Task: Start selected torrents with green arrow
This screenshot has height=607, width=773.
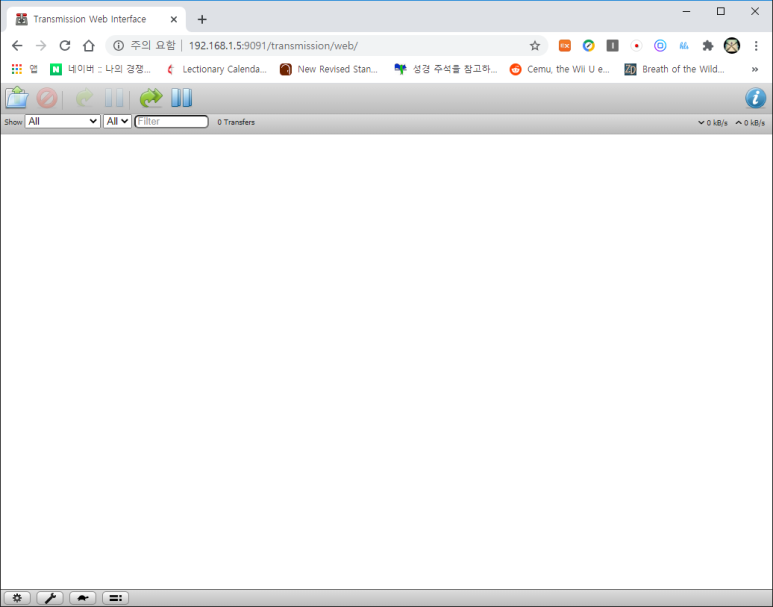Action: click(84, 98)
